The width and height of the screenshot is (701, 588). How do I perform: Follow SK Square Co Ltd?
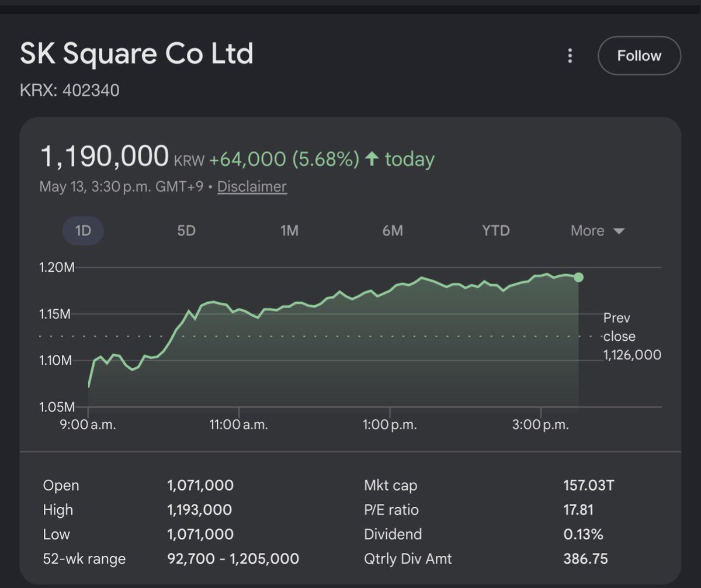tap(639, 56)
